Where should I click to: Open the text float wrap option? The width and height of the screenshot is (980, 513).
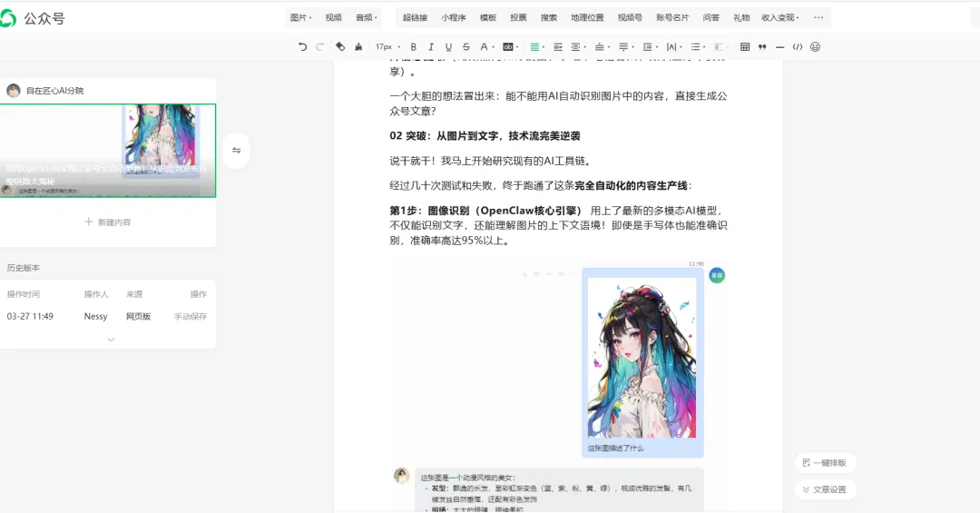click(x=719, y=47)
